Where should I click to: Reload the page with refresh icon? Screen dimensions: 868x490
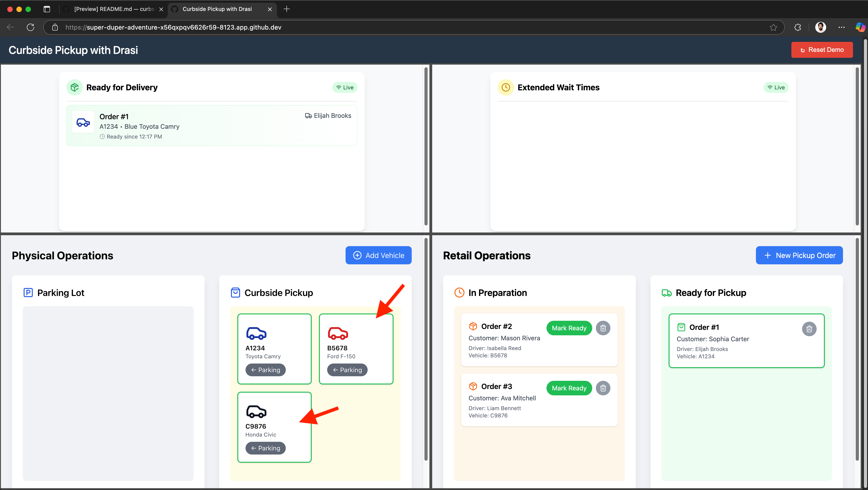[30, 27]
